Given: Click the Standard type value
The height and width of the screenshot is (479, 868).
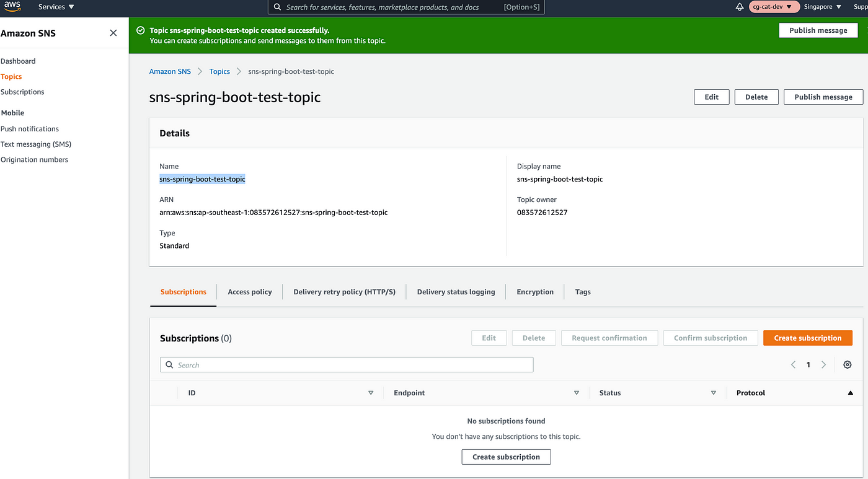Looking at the screenshot, I should (174, 246).
